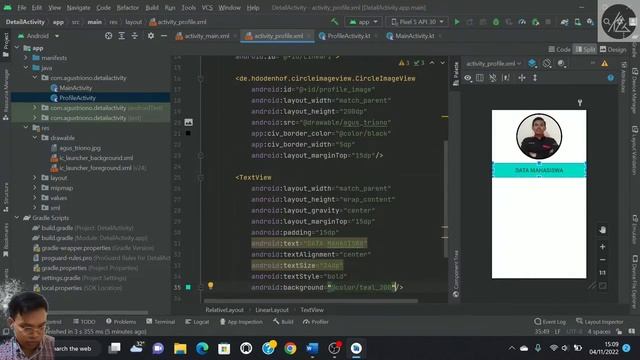
Task: Open the Logcat tool window
Action: (x=197, y=322)
